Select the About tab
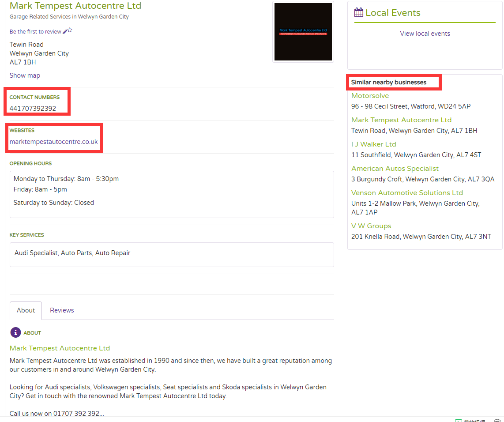504x422 pixels. point(26,310)
